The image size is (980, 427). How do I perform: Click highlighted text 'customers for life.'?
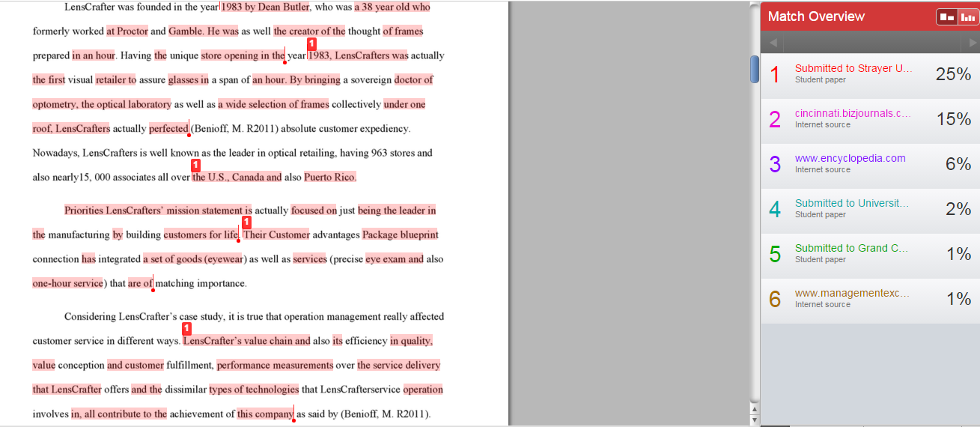201,234
